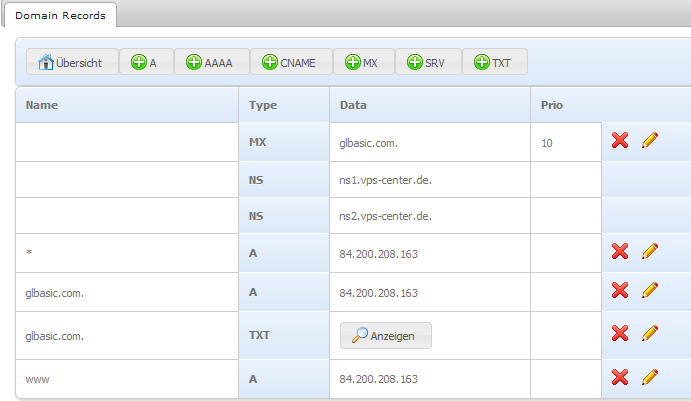Select ns1.vps-center.de. data cell

click(430, 180)
